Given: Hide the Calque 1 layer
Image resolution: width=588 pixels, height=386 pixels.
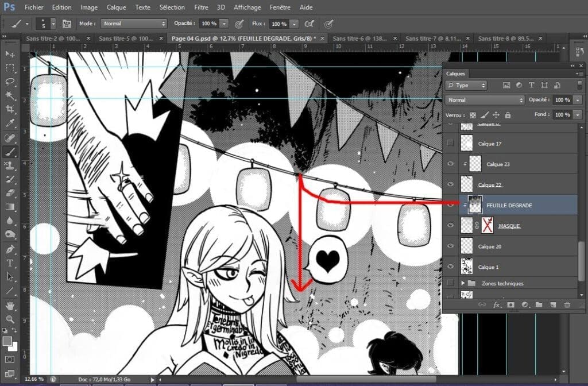Looking at the screenshot, I should point(450,267).
